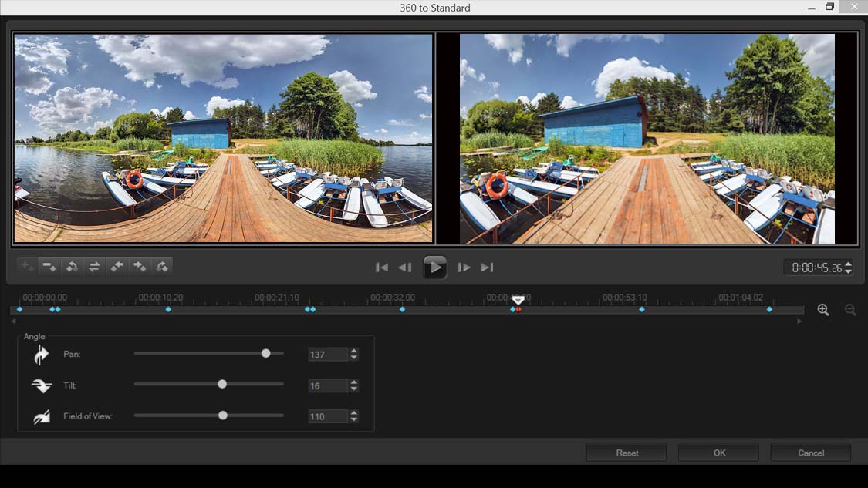The width and height of the screenshot is (868, 488).
Task: Move key frame to the left
Action: [117, 267]
